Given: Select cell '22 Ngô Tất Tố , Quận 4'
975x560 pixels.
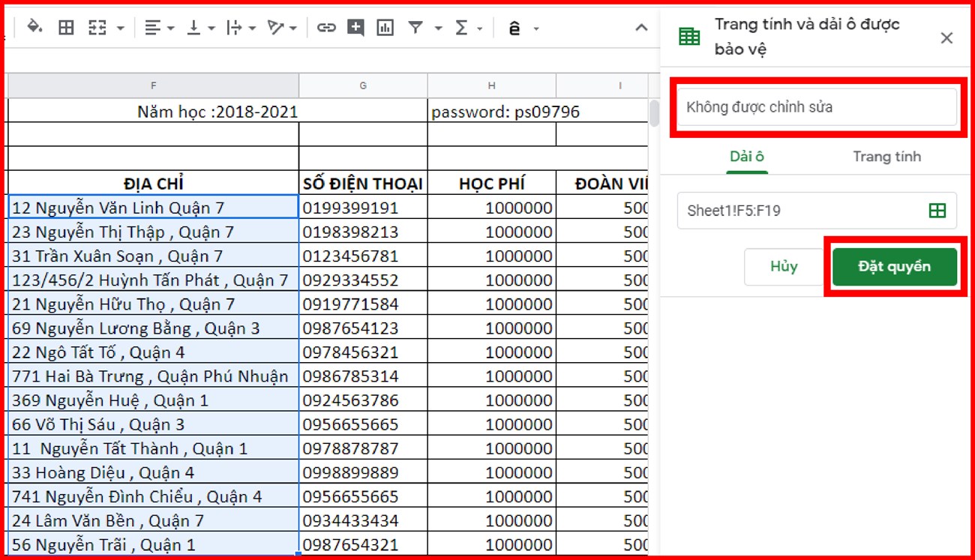Looking at the screenshot, I should coord(153,352).
